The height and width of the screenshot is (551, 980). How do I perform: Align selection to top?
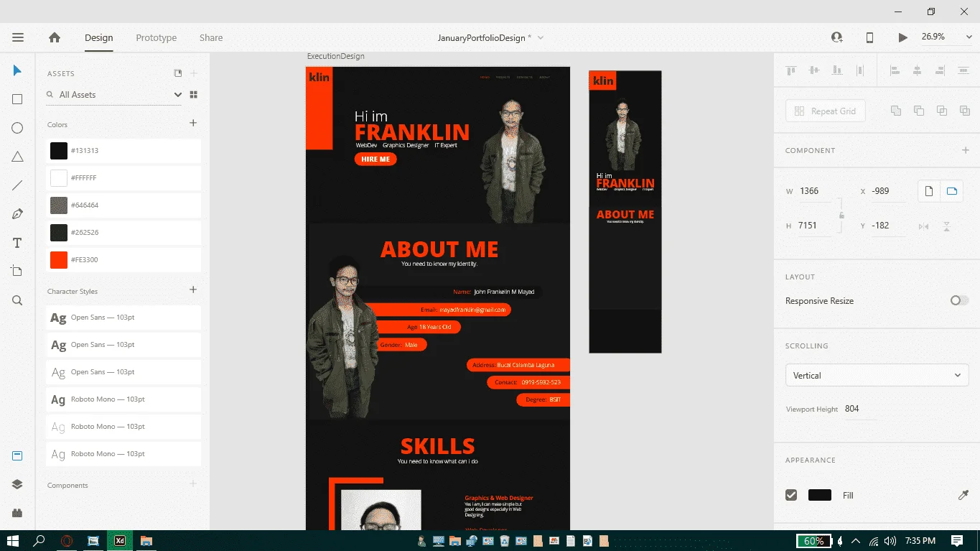coord(791,70)
